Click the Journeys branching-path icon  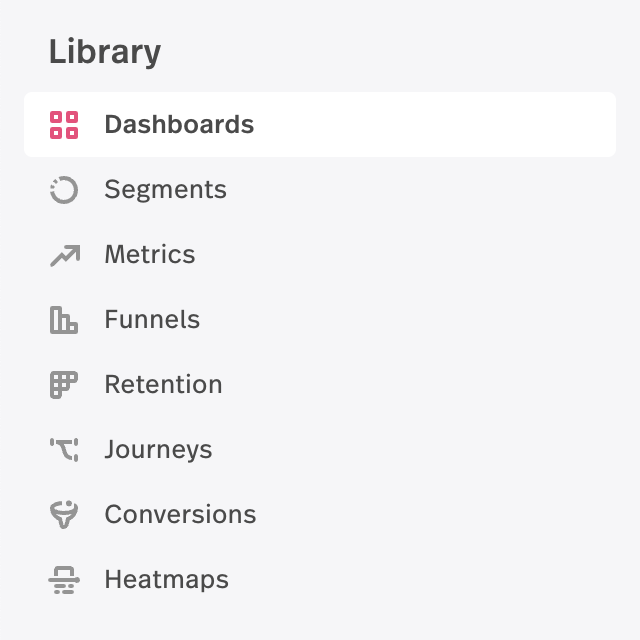coord(64,450)
